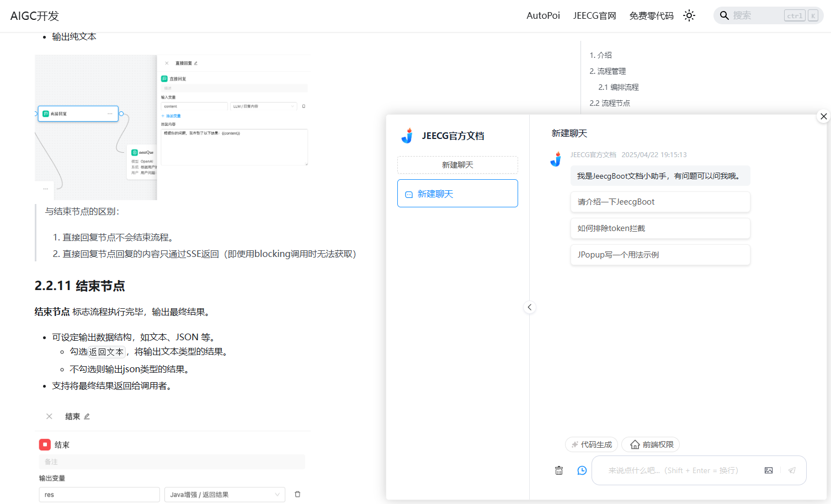This screenshot has height=504, width=831.
Task: Jump to 2.2 流程节点 in the outline
Action: click(x=610, y=103)
